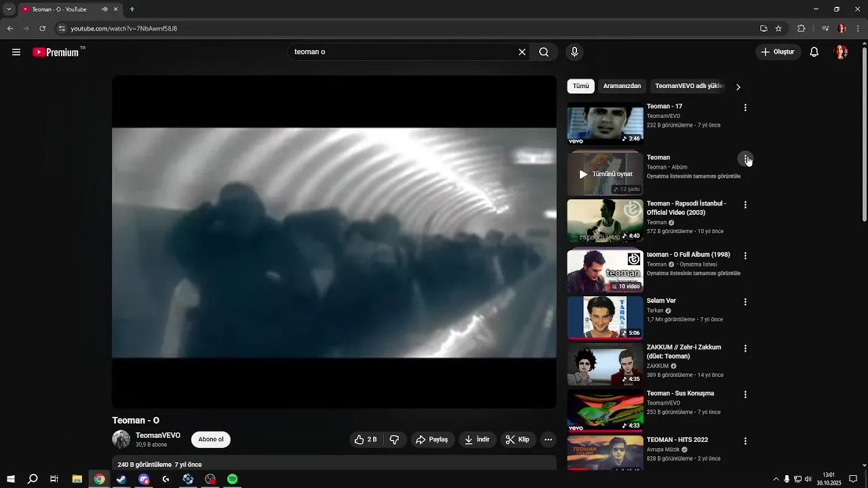Open ZAKKUM // Zehr-i Zakkum video title

coord(684,352)
